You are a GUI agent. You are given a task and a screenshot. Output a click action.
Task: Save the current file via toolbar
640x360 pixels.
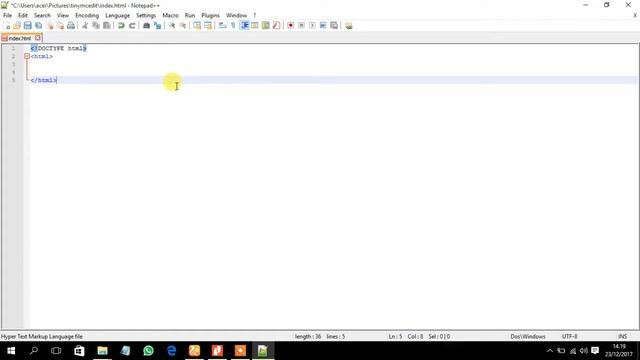pos(27,26)
